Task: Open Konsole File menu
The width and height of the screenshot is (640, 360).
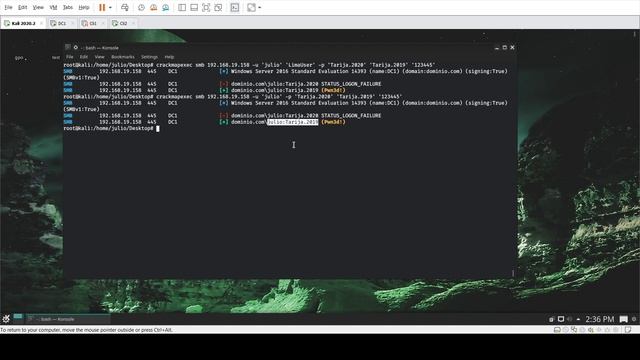Action: (x=70, y=57)
